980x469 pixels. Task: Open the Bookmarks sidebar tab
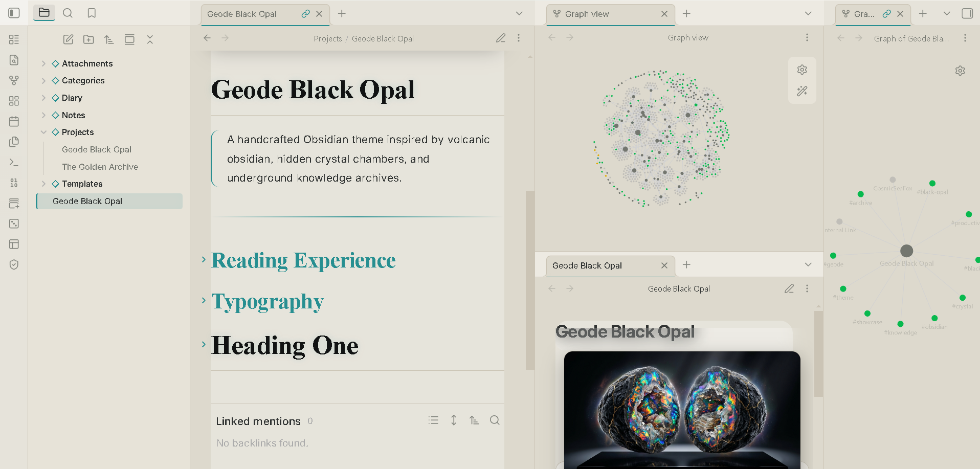pos(92,13)
